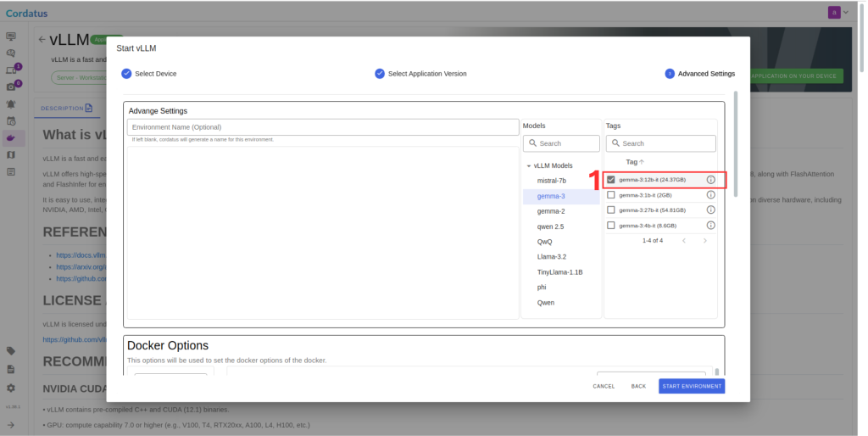Click Select Application Version step checkmark
The width and height of the screenshot is (868, 436).
pyautogui.click(x=380, y=74)
